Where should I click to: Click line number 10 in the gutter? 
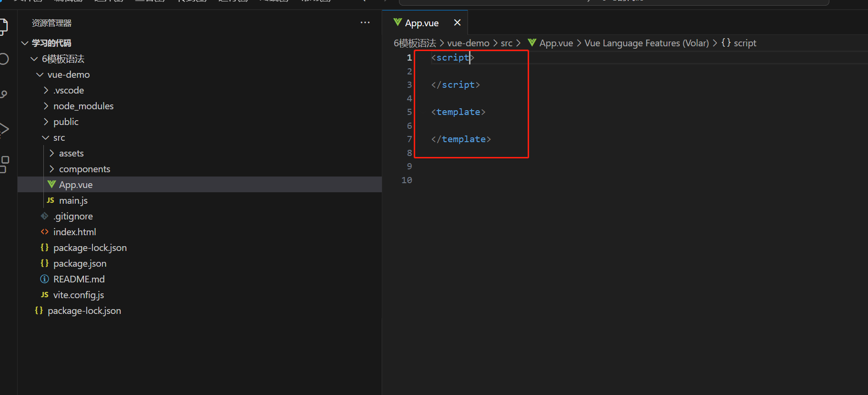[x=407, y=180]
